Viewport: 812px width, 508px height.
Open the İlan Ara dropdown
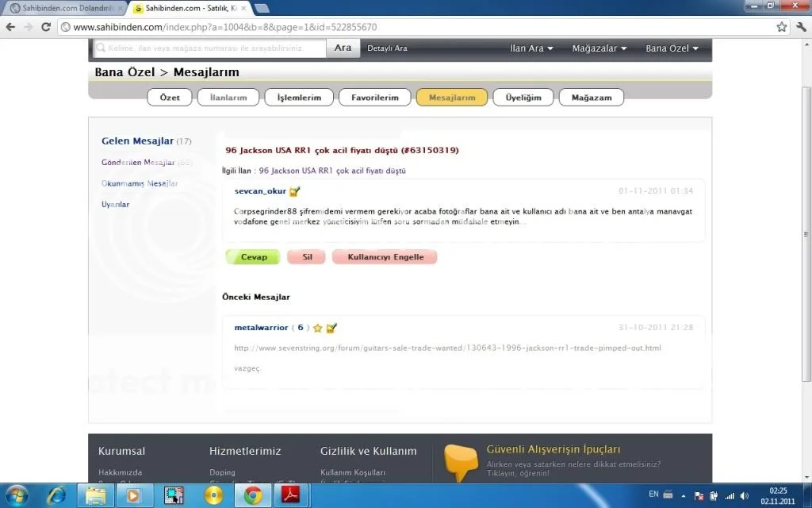(530, 48)
